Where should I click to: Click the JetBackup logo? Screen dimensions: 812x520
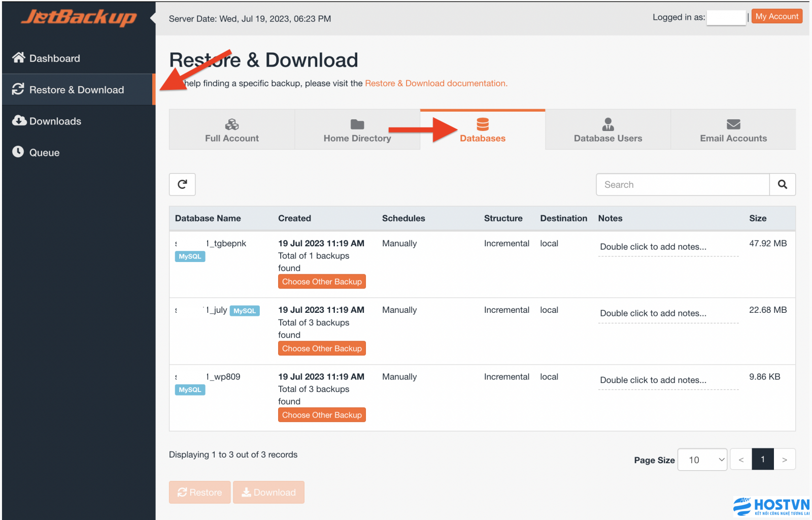pos(79,18)
